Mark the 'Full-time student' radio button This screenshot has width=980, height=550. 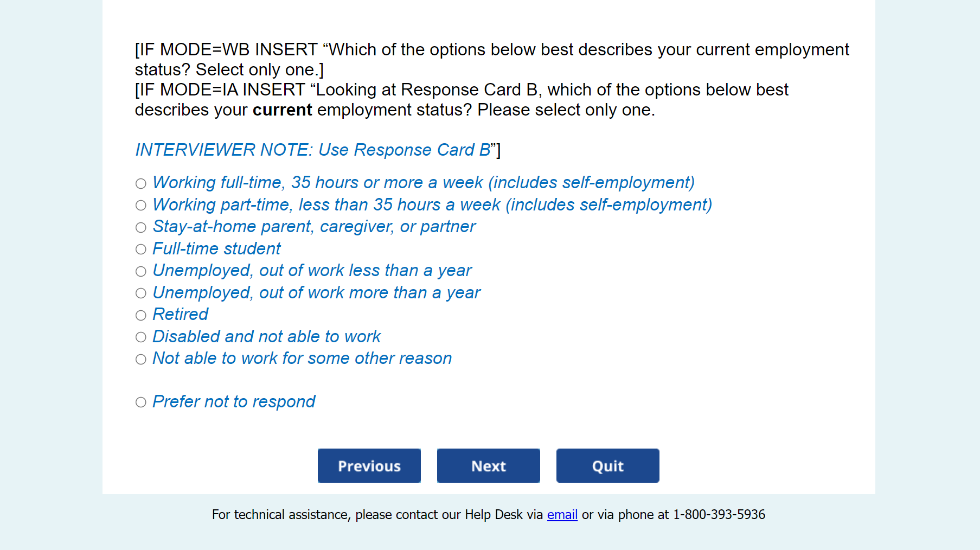pyautogui.click(x=141, y=250)
